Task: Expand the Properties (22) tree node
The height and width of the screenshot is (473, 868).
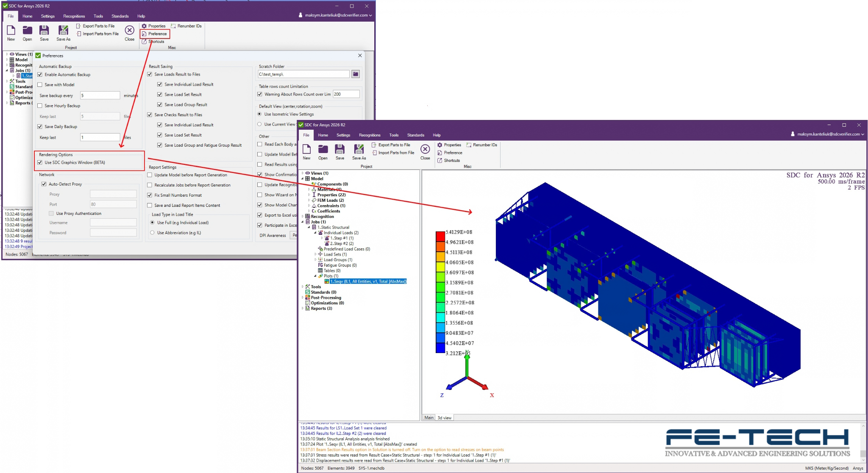Action: coord(309,195)
